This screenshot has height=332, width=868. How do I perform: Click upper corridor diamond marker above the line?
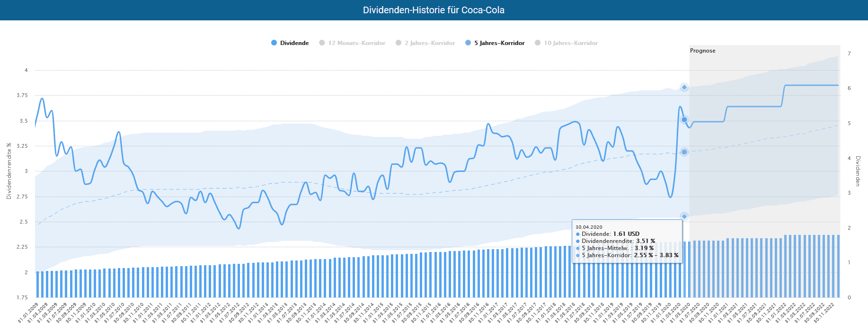point(684,87)
